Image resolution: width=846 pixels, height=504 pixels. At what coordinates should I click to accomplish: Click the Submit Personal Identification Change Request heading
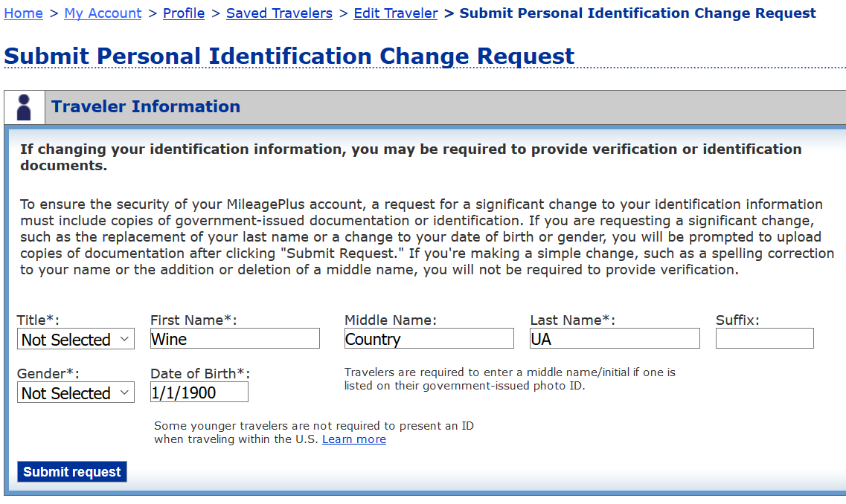289,56
